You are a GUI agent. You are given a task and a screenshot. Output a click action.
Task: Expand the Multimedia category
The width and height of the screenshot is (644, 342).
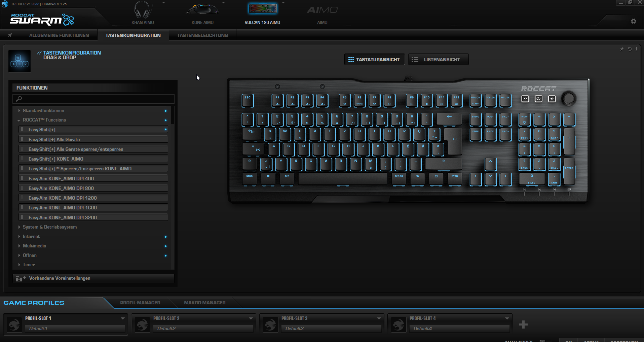click(19, 246)
